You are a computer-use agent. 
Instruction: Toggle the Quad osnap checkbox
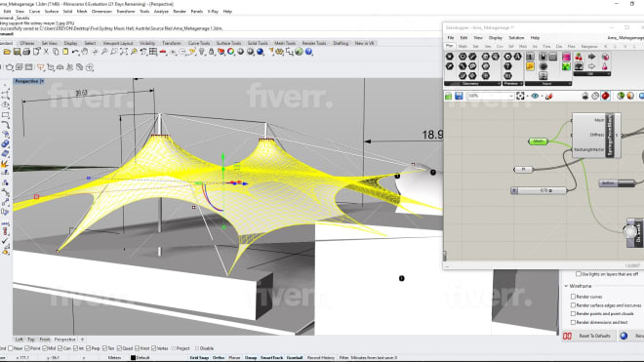(x=119, y=348)
